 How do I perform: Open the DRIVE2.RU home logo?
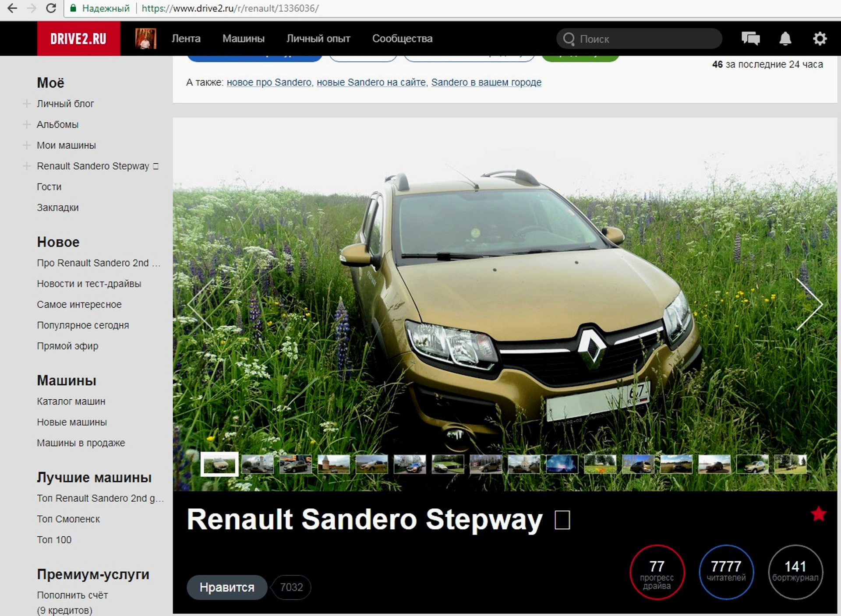(78, 39)
